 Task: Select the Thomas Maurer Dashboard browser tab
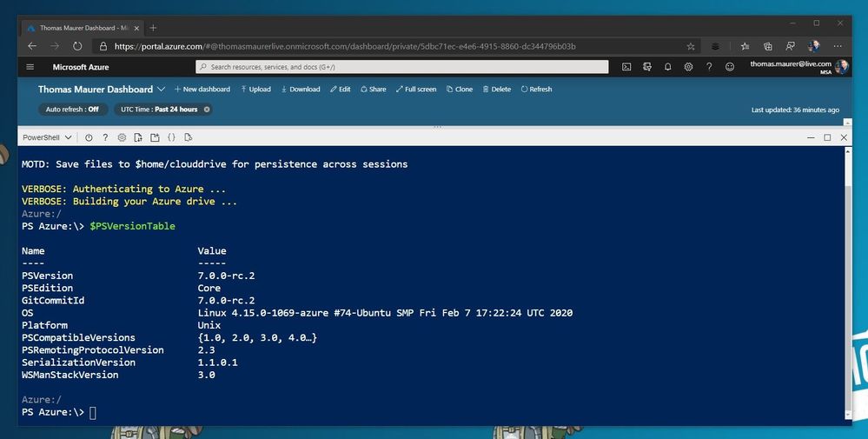(82, 28)
